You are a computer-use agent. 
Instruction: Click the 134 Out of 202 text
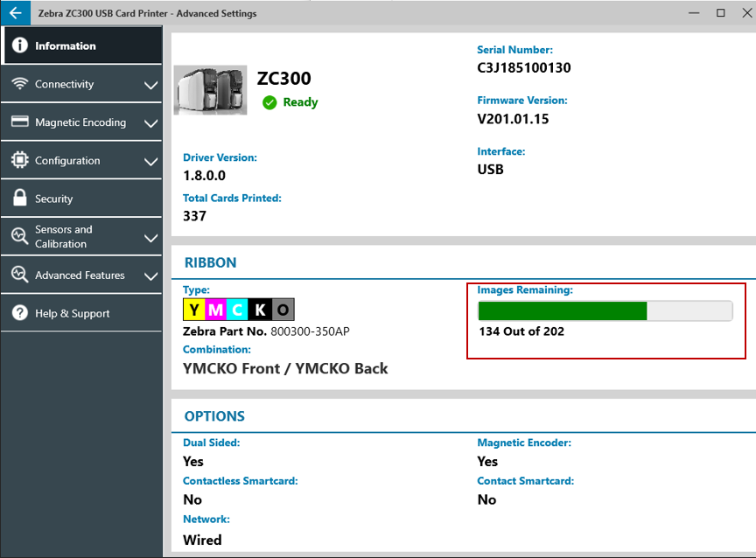(x=521, y=331)
